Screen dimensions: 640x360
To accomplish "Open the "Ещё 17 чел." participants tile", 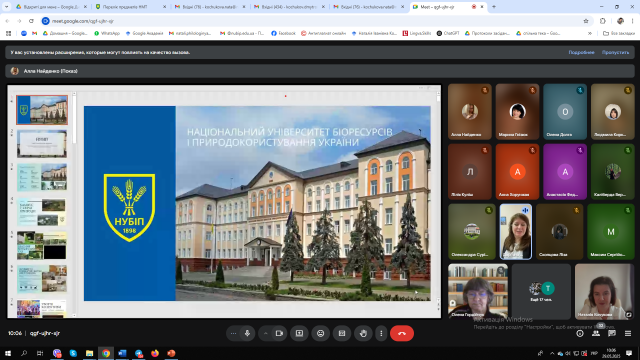I will [x=541, y=291].
